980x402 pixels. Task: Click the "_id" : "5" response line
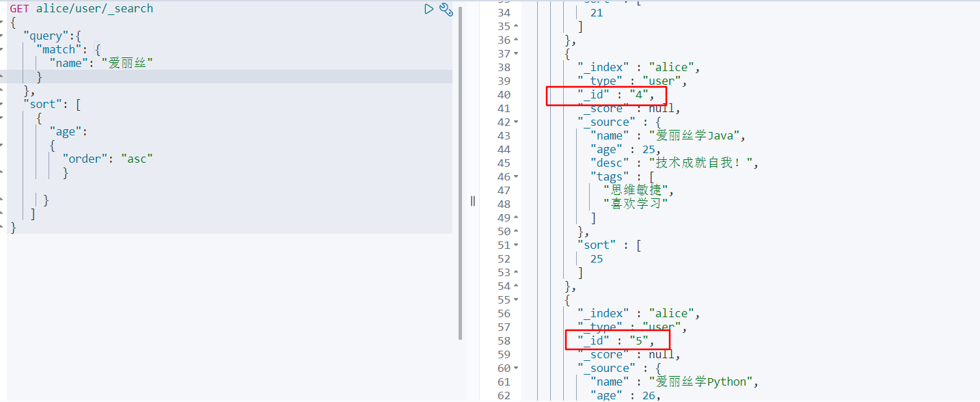pos(615,340)
